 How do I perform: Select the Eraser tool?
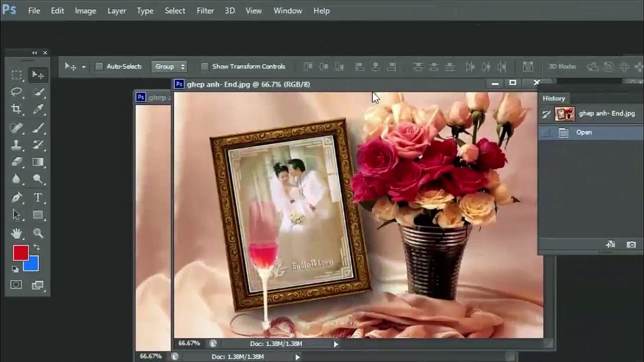17,162
